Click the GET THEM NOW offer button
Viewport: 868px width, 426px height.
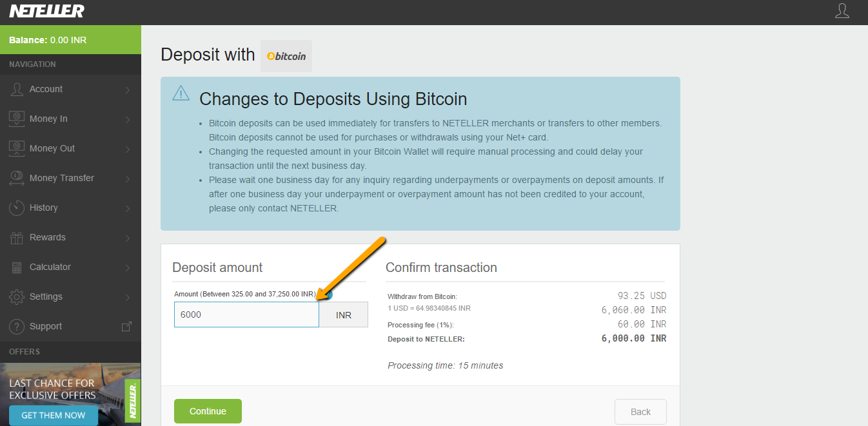tap(54, 415)
